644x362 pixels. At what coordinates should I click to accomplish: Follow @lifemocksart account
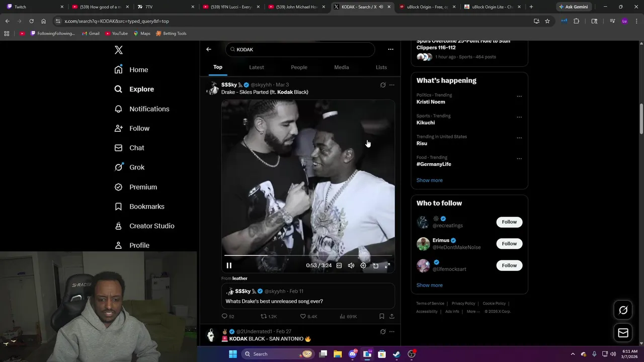509,265
